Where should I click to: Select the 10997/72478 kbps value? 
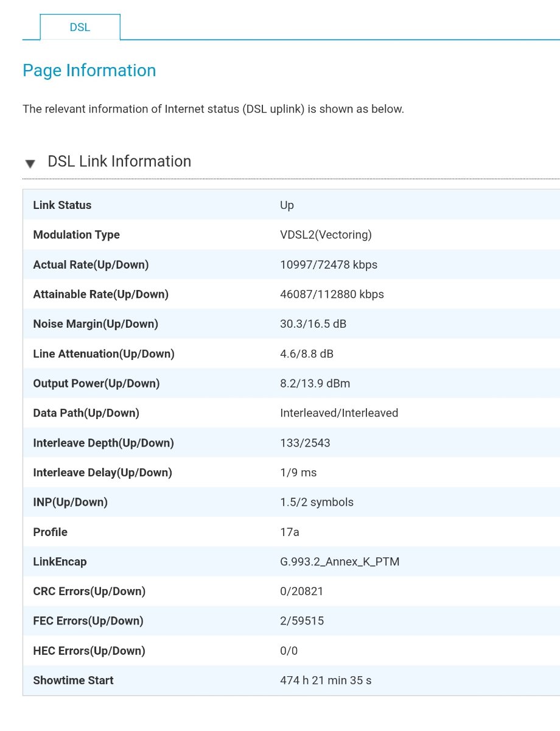(x=329, y=265)
